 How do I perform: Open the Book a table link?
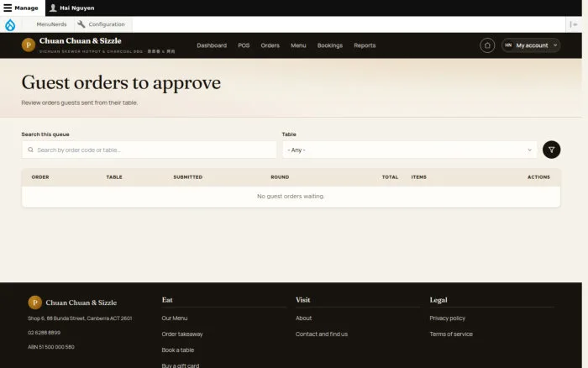(x=178, y=350)
